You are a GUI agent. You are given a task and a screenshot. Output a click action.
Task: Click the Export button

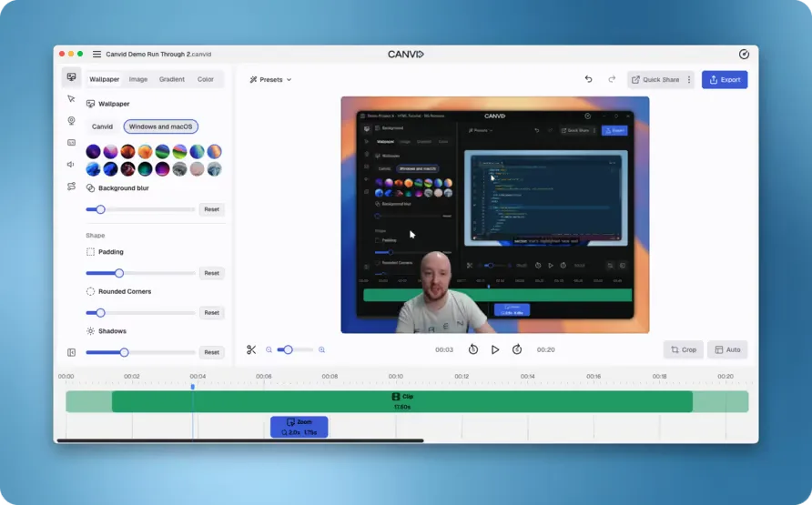(724, 80)
